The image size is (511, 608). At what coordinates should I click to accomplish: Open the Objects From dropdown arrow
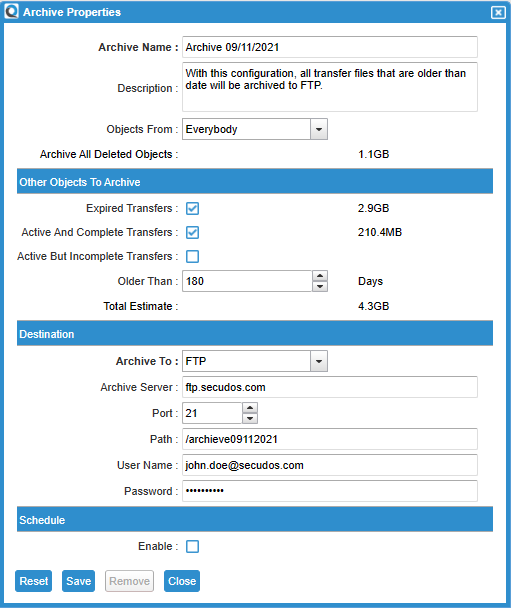tap(319, 129)
